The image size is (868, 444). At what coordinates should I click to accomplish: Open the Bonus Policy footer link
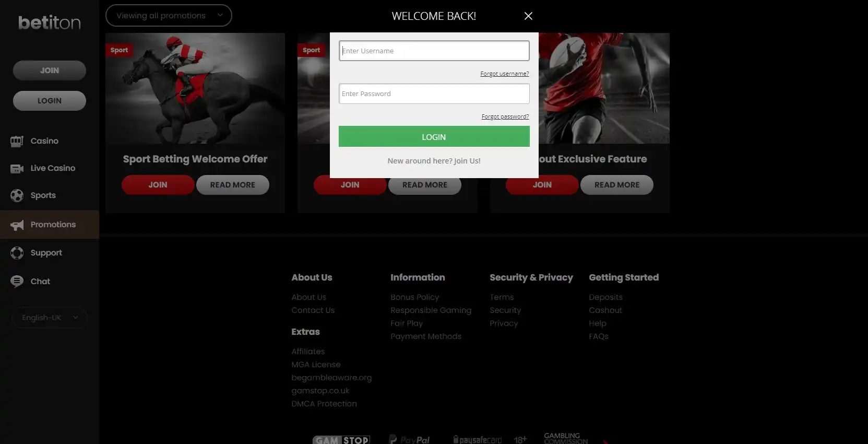[414, 297]
